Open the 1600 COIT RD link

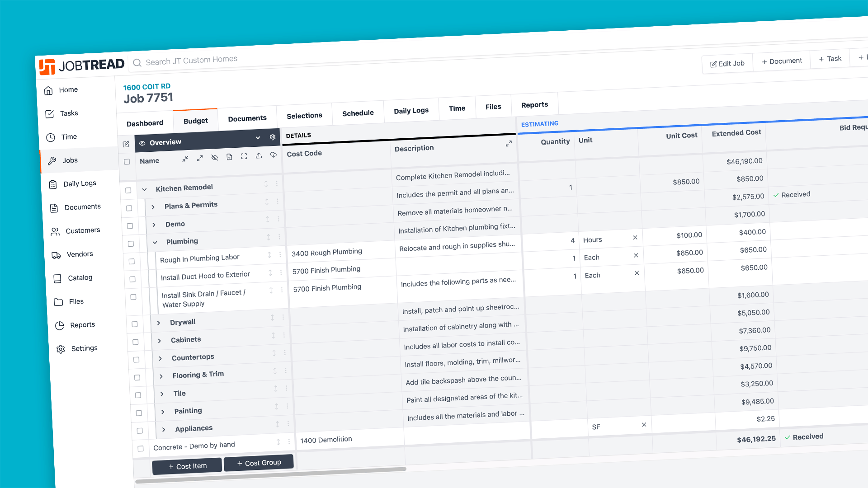click(146, 87)
